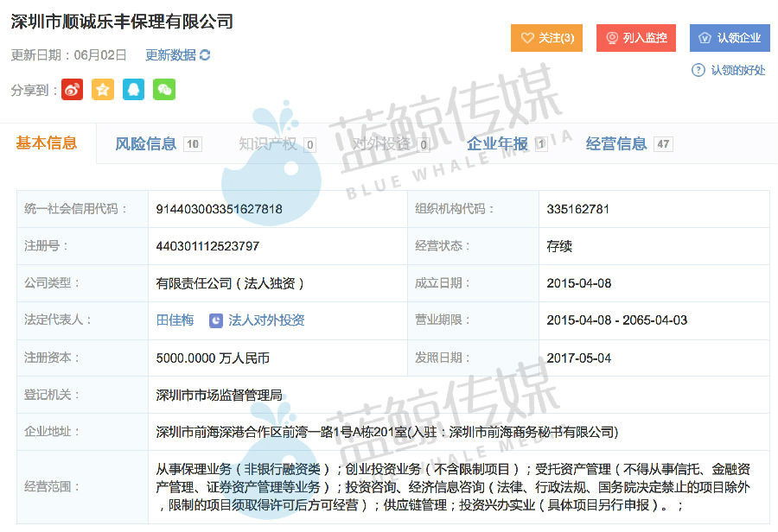Go to the 对外投资 tab
This screenshot has height=532, width=778.
[x=382, y=144]
